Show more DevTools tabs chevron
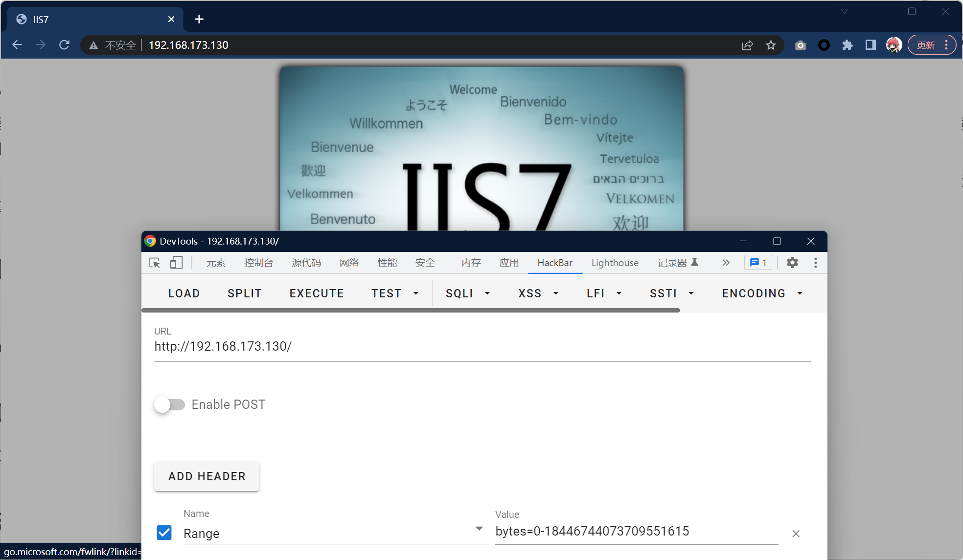Image resolution: width=963 pixels, height=560 pixels. tap(726, 263)
